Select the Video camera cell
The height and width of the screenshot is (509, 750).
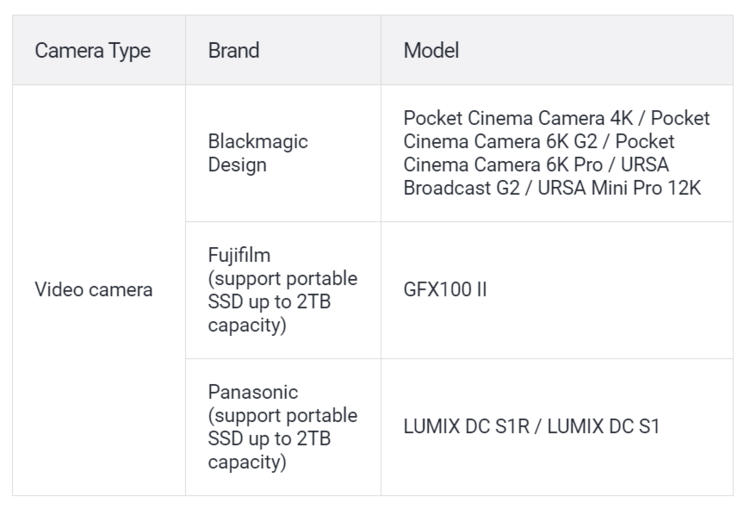click(x=94, y=290)
